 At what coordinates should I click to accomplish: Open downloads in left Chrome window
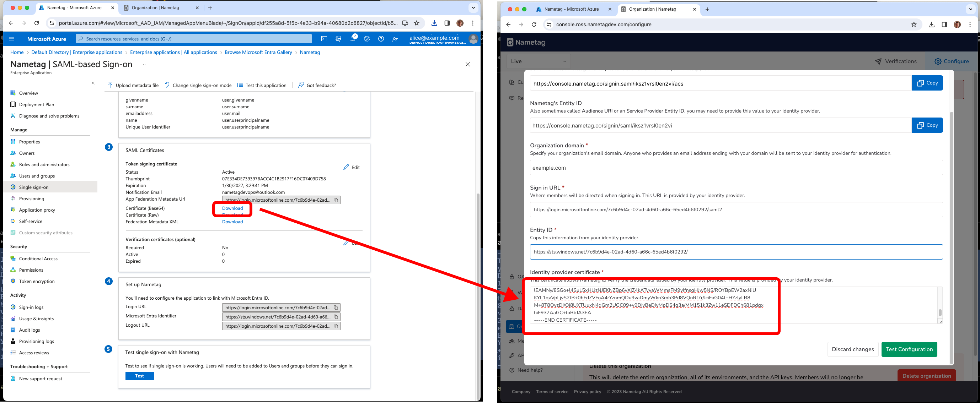click(434, 23)
